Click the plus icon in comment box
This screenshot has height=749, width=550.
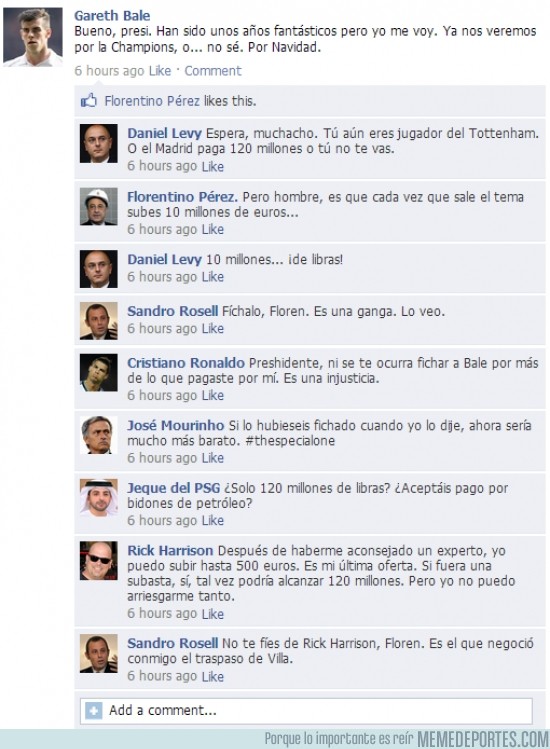(94, 711)
